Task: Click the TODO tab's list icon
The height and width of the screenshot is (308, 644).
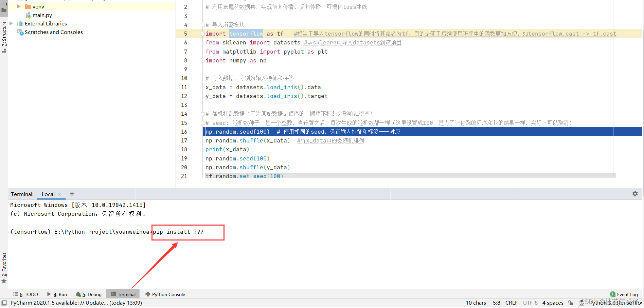Action: (15, 294)
